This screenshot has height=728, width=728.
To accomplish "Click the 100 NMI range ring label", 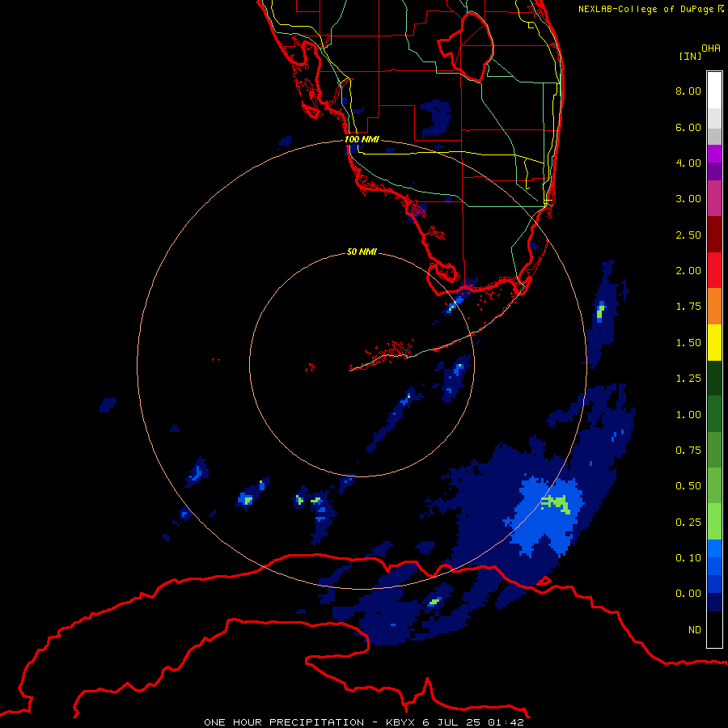I will [362, 139].
